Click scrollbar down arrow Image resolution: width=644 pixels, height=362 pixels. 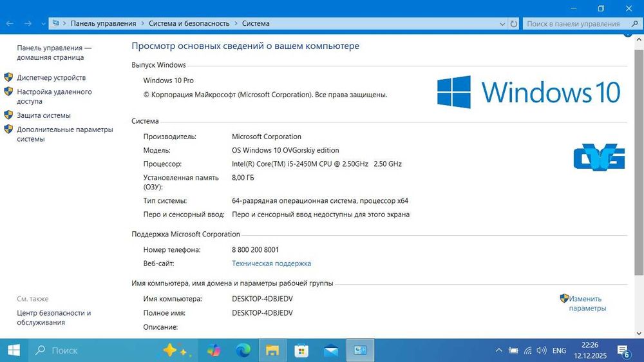pyautogui.click(x=639, y=333)
